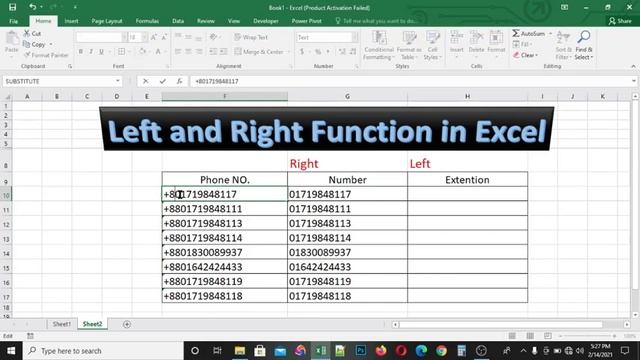Open File Explorer from taskbar
This screenshot has height=360, width=640.
coord(240,351)
